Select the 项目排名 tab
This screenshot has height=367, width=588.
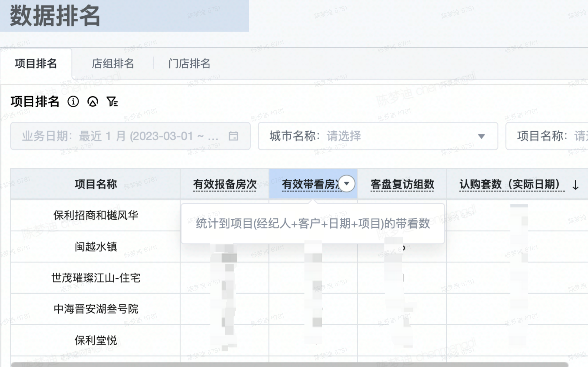point(36,64)
